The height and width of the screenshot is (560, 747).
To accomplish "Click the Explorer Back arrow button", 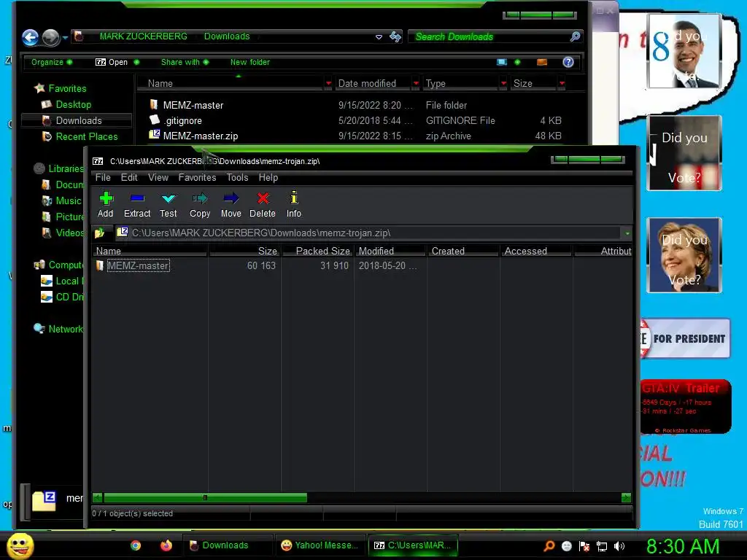I will 30,38.
